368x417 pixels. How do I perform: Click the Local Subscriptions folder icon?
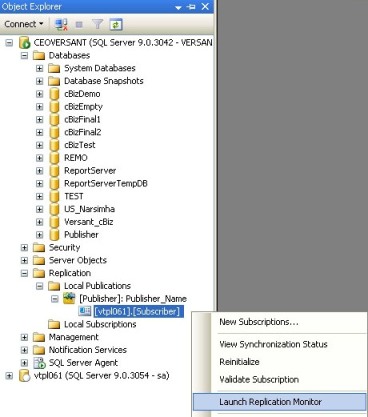coord(54,324)
